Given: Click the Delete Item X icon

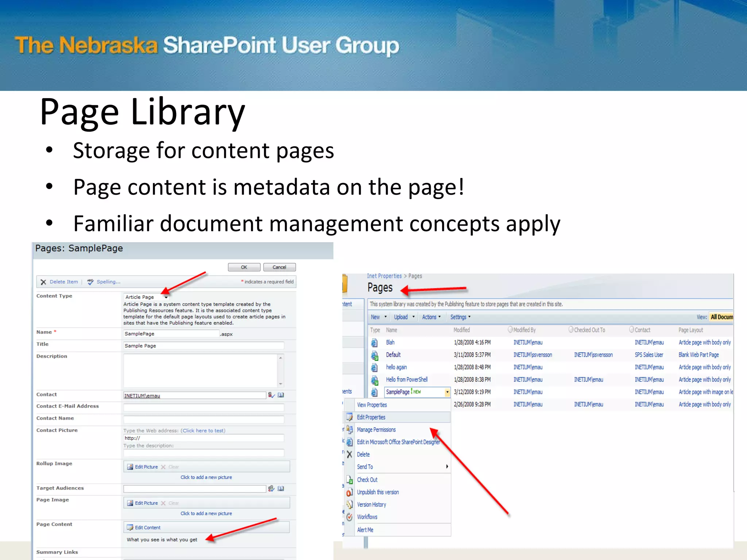Looking at the screenshot, I should [x=43, y=282].
